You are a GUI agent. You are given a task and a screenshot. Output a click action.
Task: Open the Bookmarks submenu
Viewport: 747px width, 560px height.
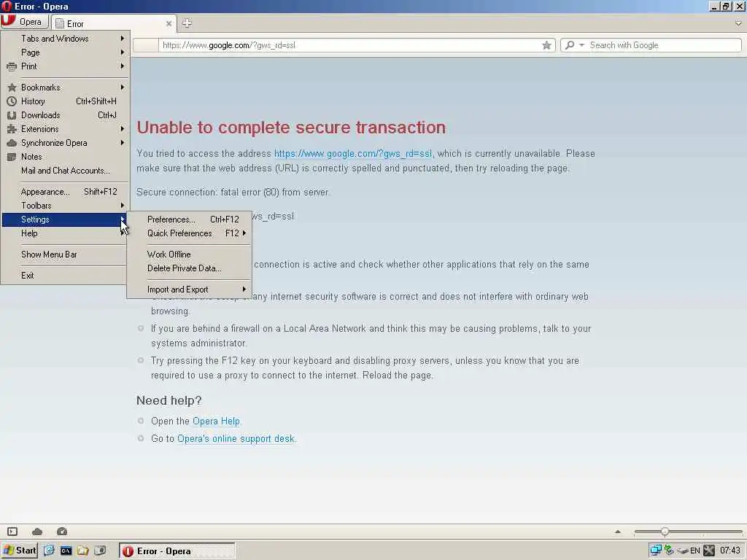(x=65, y=87)
